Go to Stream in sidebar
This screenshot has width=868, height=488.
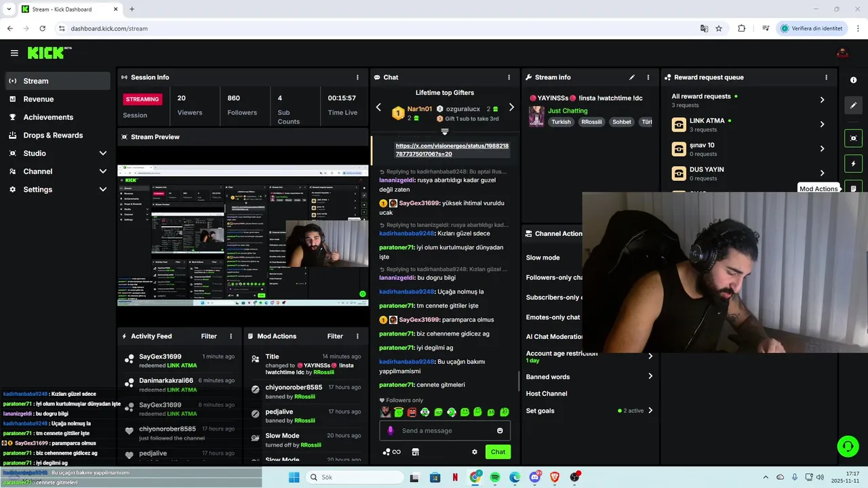(57, 81)
